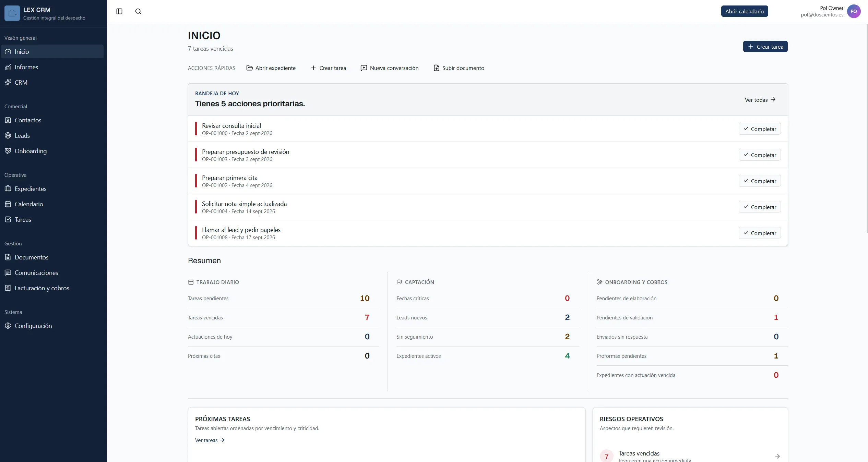Select Inicio in sidebar
Image resolution: width=868 pixels, height=462 pixels.
coord(52,51)
